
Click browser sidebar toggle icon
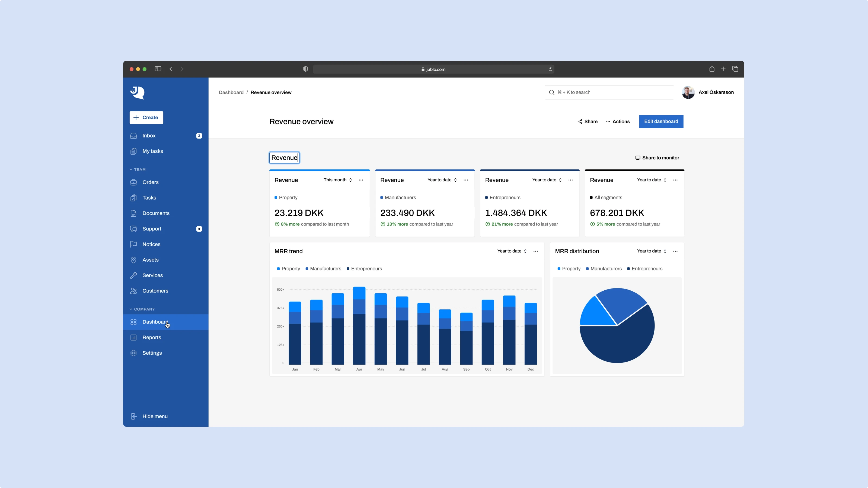tap(158, 69)
